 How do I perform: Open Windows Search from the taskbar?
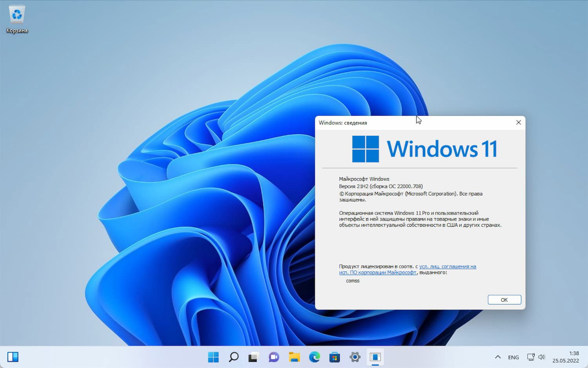[x=233, y=357]
